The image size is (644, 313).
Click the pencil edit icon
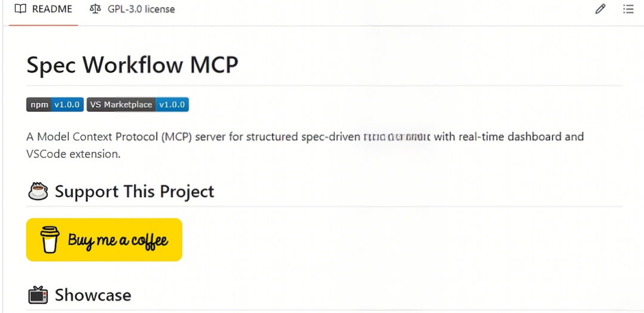pos(600,9)
